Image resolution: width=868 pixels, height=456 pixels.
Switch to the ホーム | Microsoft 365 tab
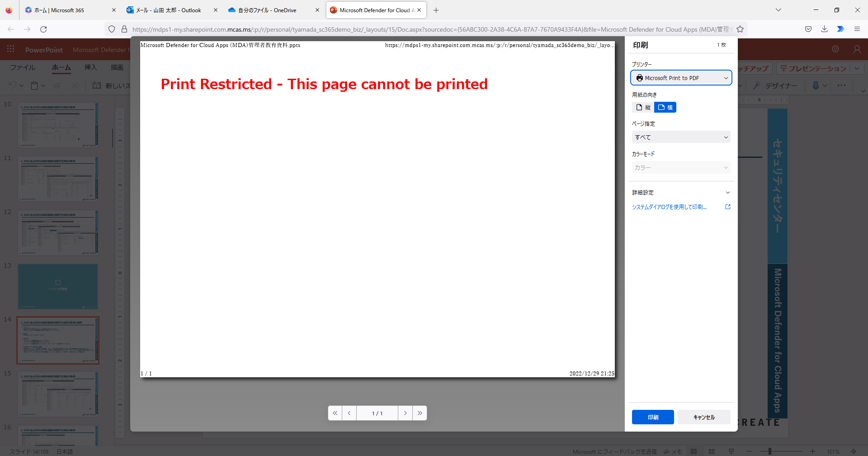(x=70, y=10)
